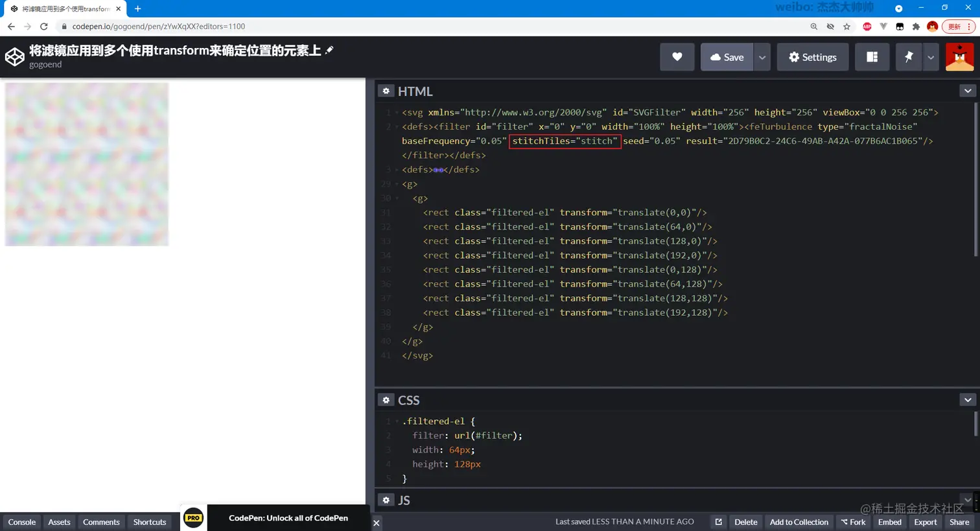The width and height of the screenshot is (980, 531).
Task: Close the CodePen PRO promo banner
Action: pyautogui.click(x=376, y=523)
